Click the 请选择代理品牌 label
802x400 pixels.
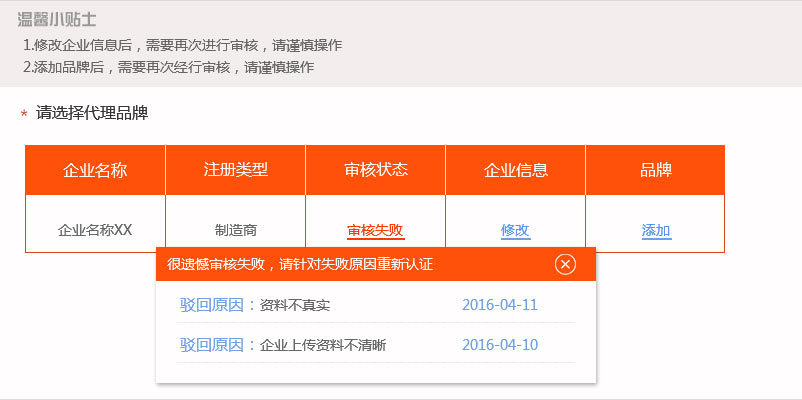(92, 113)
